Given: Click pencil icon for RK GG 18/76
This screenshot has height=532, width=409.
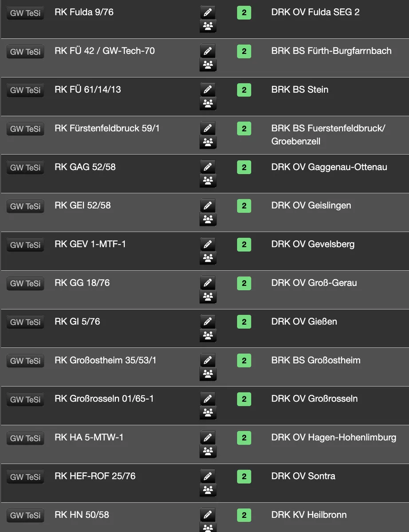Looking at the screenshot, I should pos(207,283).
